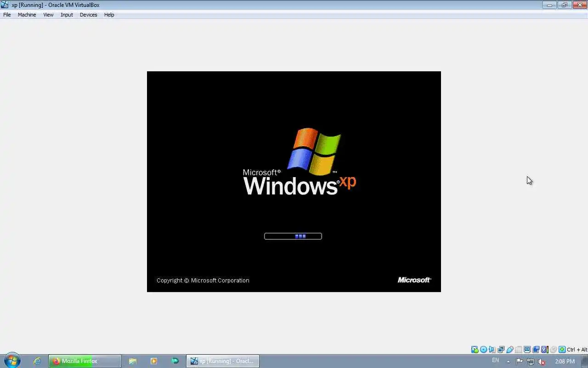Click the Ctrl + Alt host key label
588x368 pixels.
[x=577, y=350]
